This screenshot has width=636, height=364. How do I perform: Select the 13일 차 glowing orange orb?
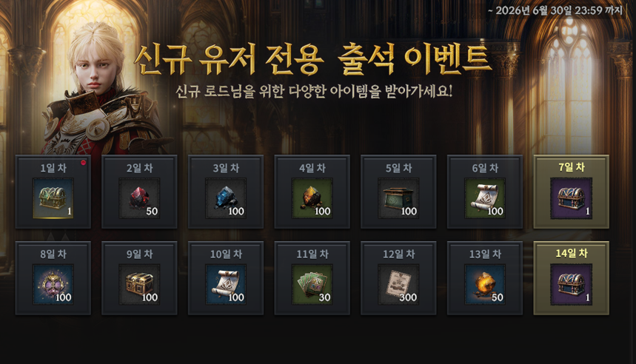pyautogui.click(x=485, y=285)
